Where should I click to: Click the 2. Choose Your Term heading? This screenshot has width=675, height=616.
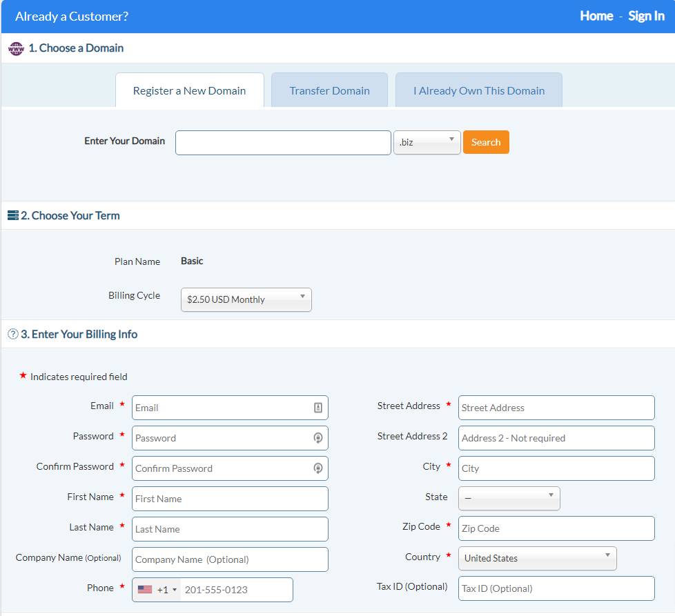point(70,215)
